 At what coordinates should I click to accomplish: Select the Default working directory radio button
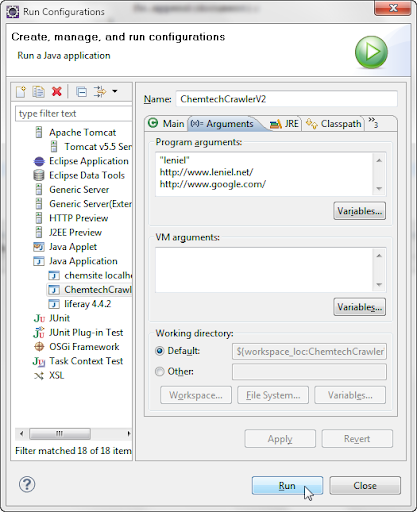click(160, 351)
